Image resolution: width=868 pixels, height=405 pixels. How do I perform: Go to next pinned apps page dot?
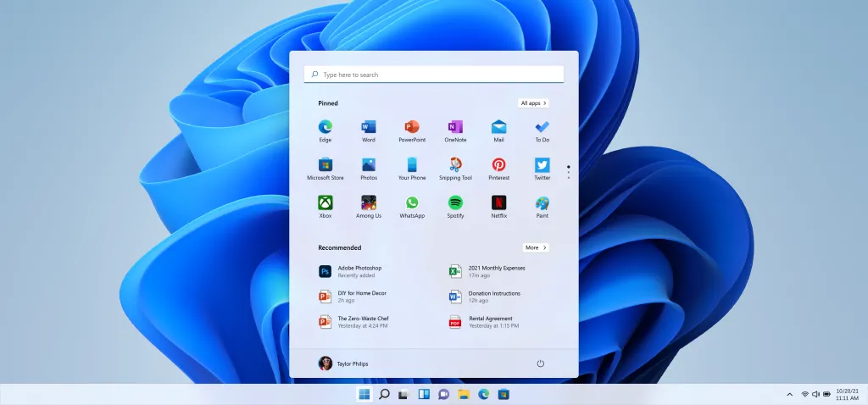pyautogui.click(x=569, y=172)
